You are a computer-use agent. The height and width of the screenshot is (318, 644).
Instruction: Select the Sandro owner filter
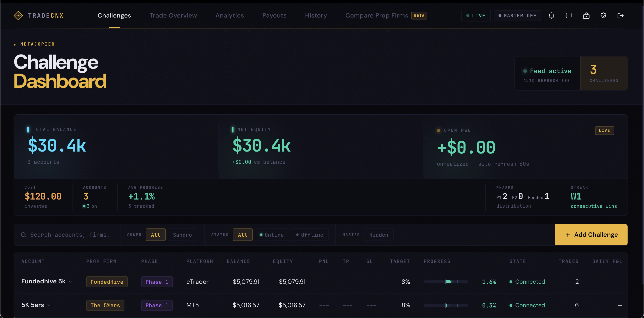coord(182,235)
